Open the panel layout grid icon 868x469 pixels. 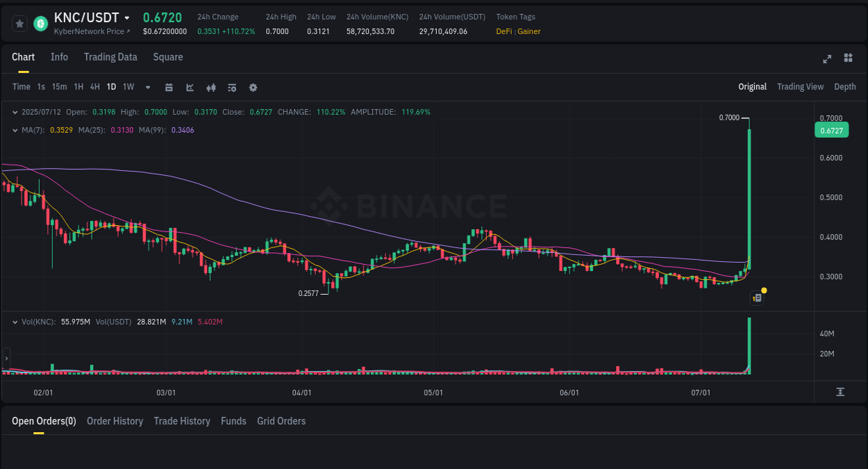(848, 59)
